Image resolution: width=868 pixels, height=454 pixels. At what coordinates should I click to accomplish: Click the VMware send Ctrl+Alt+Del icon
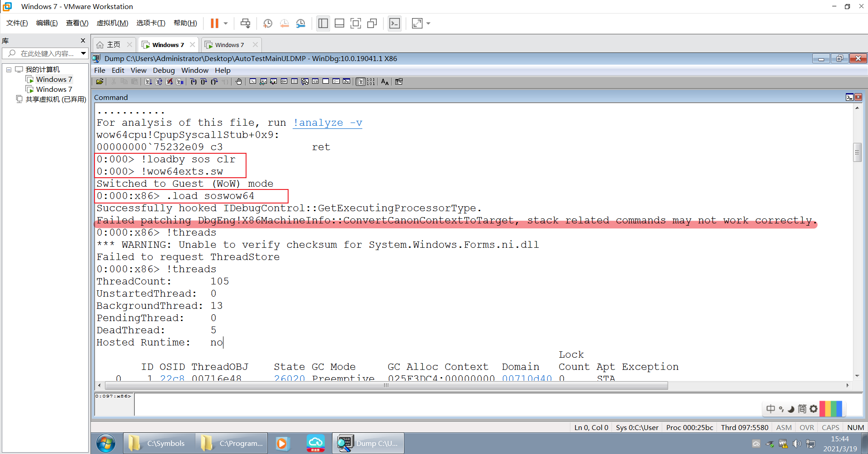[245, 24]
